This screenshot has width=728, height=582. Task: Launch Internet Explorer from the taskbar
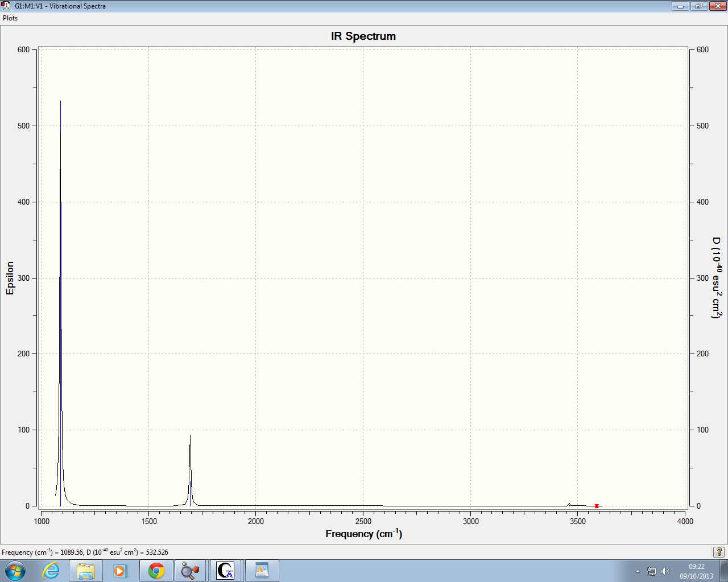pos(51,570)
